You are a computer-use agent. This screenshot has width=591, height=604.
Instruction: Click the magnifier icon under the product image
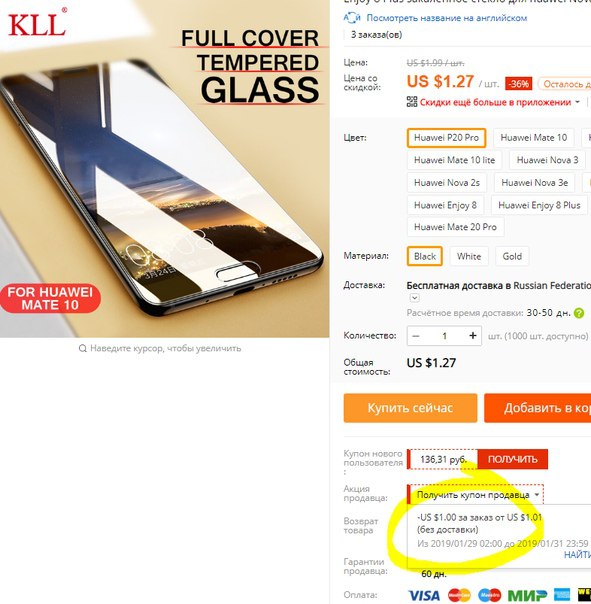tap(82, 349)
